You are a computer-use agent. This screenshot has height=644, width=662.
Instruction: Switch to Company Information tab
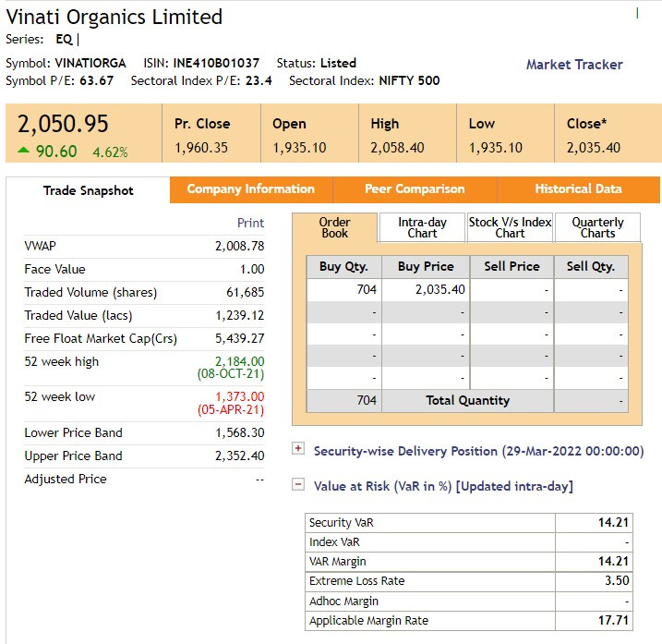coord(251,188)
